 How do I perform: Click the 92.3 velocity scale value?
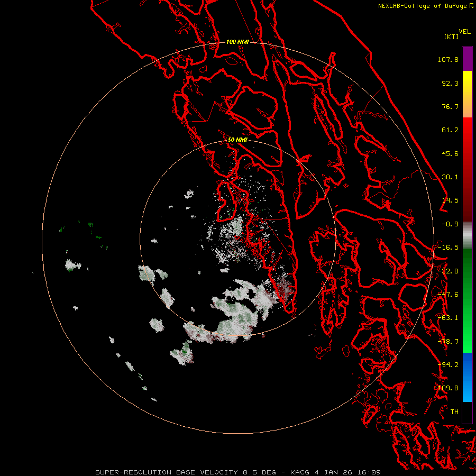[x=450, y=83]
